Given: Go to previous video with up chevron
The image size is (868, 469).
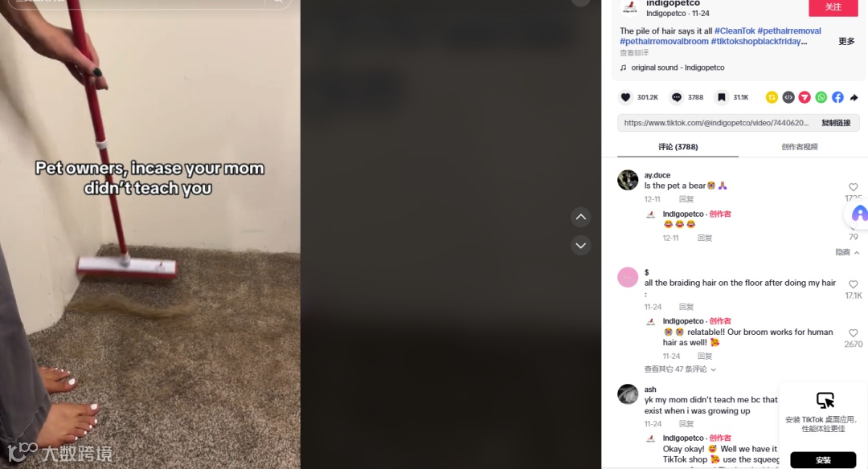Looking at the screenshot, I should (581, 217).
